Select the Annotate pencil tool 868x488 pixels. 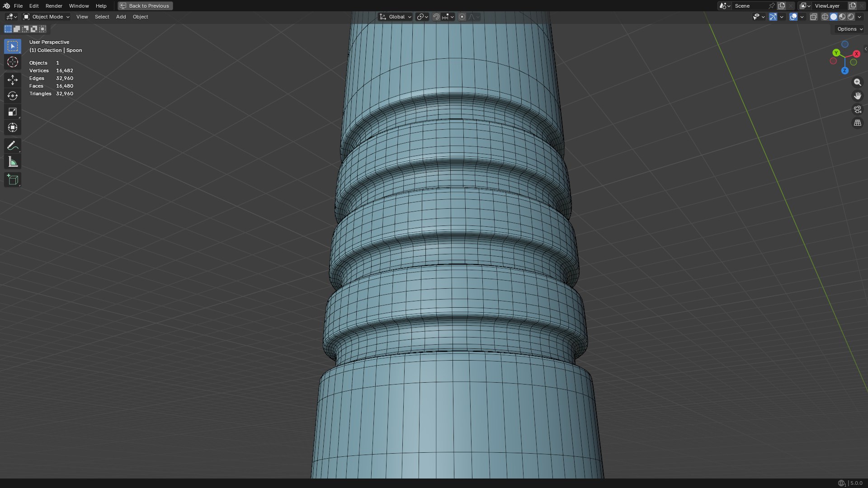(x=13, y=145)
